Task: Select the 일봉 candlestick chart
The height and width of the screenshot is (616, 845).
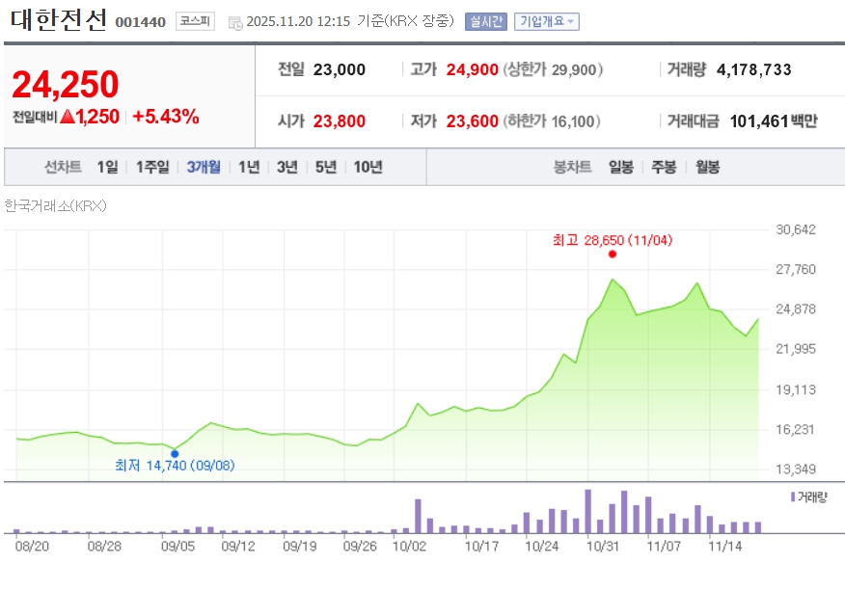Action: coord(621,167)
